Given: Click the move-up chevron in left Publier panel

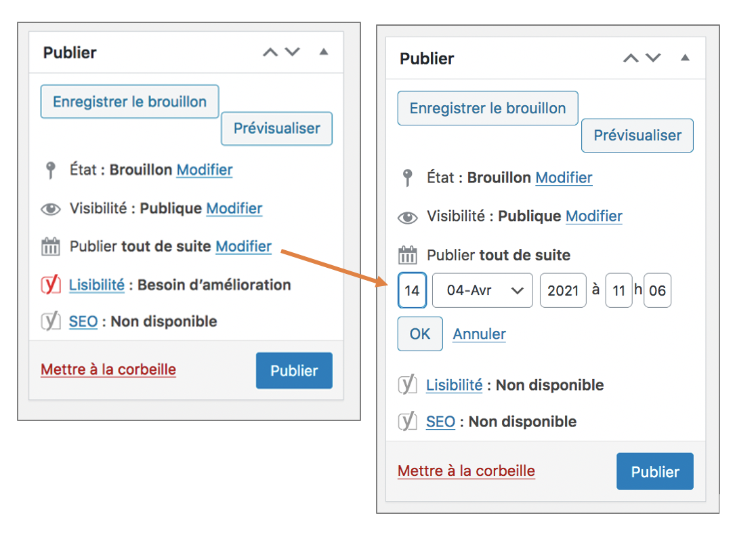Looking at the screenshot, I should click(x=270, y=52).
